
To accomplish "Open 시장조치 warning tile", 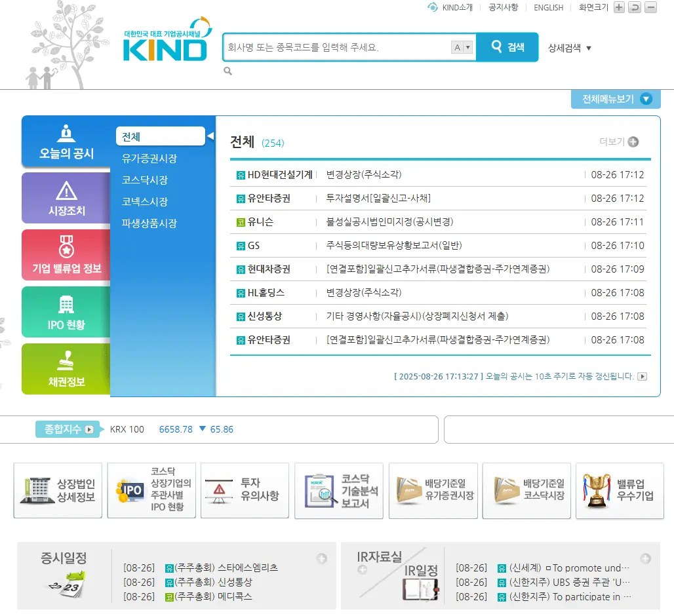I will pos(66,198).
